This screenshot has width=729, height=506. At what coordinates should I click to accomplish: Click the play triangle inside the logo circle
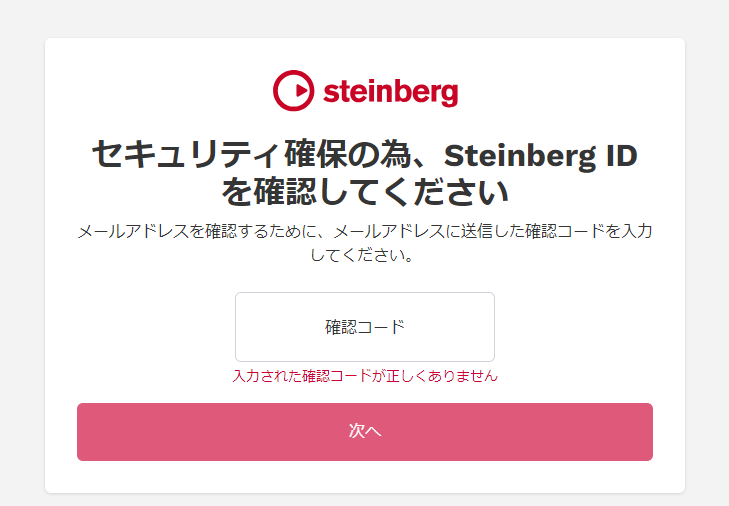tap(301, 90)
